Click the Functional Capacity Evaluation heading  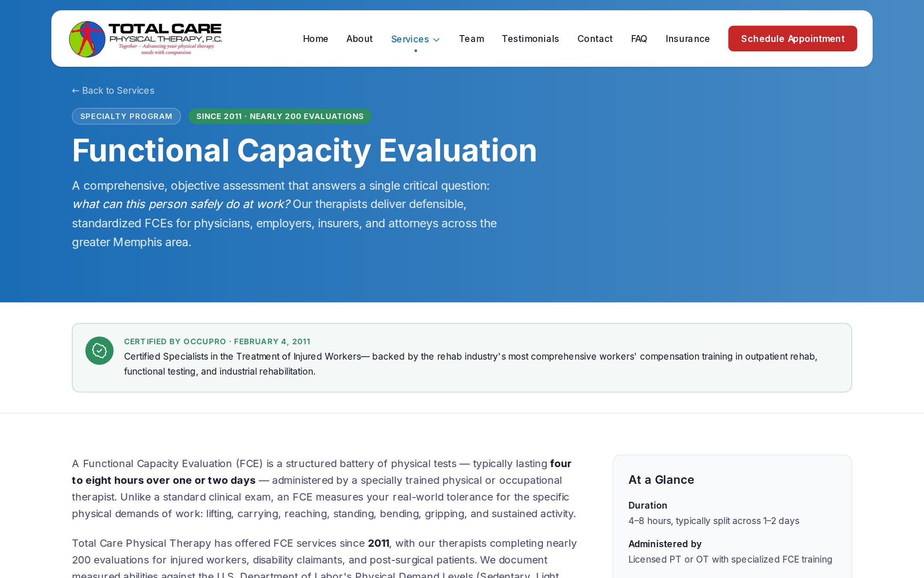304,151
